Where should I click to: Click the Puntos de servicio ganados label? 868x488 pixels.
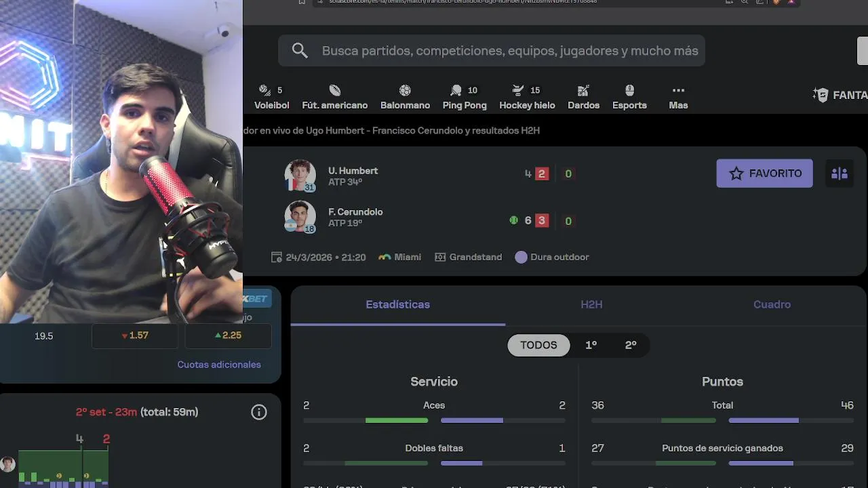coord(722,448)
